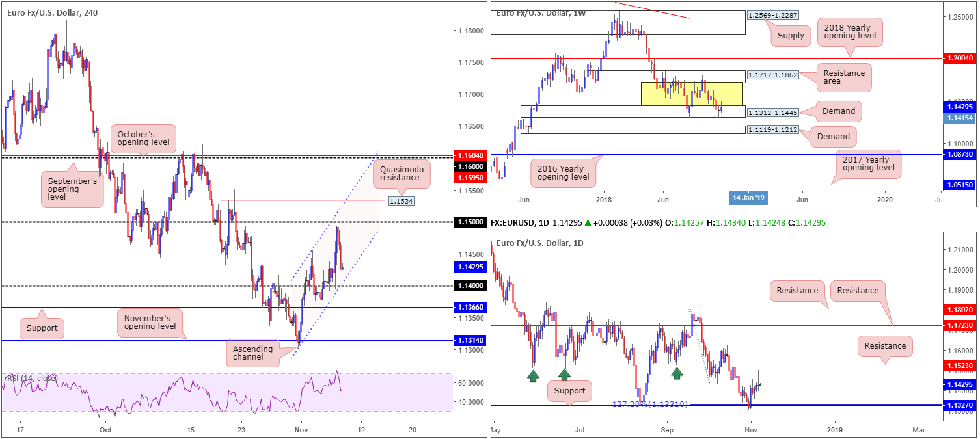
Task: Select the 1.13660 blue support price tag
Action: coord(470,307)
